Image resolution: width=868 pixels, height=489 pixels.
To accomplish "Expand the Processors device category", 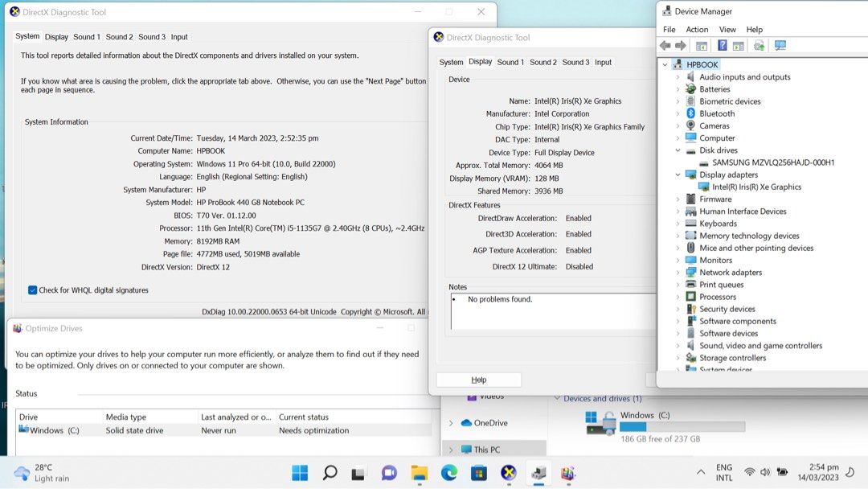I will coord(678,297).
